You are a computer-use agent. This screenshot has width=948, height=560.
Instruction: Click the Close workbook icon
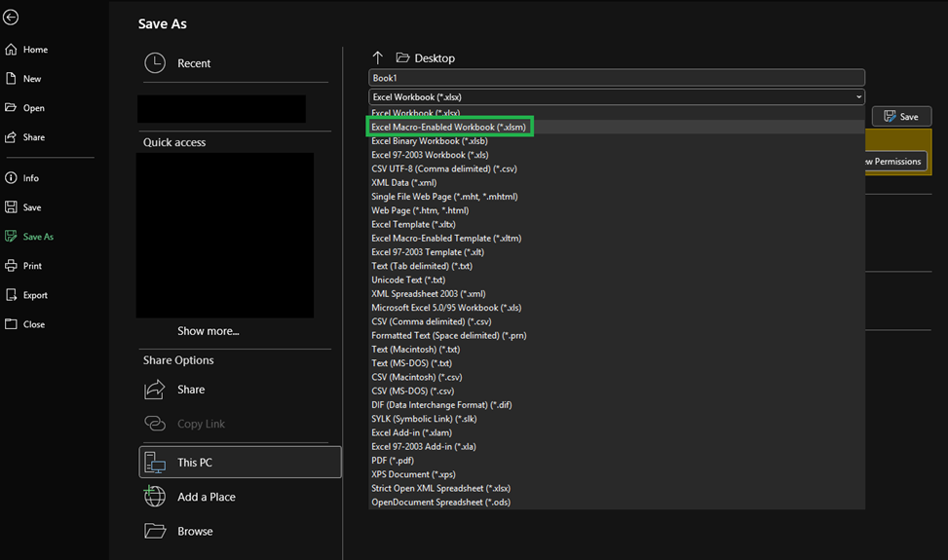11,323
